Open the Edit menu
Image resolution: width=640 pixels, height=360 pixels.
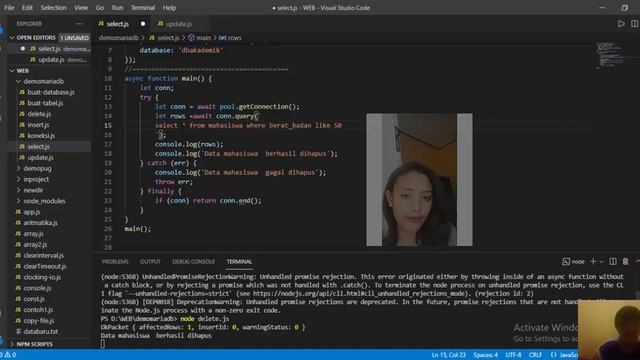click(27, 8)
